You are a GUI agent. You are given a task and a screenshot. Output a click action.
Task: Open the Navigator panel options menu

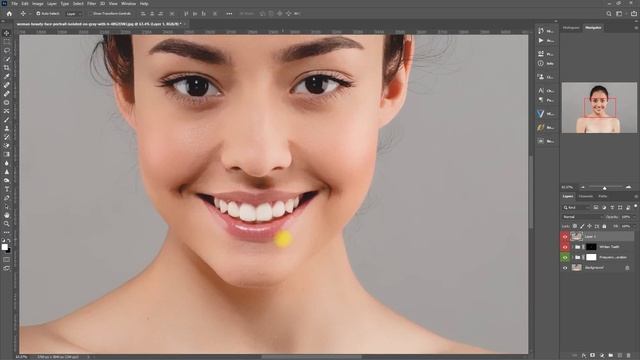coord(636,28)
